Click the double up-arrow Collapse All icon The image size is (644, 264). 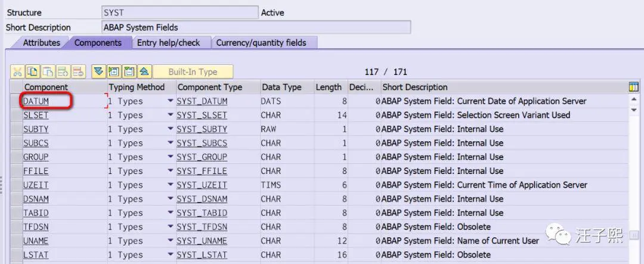[x=144, y=72]
